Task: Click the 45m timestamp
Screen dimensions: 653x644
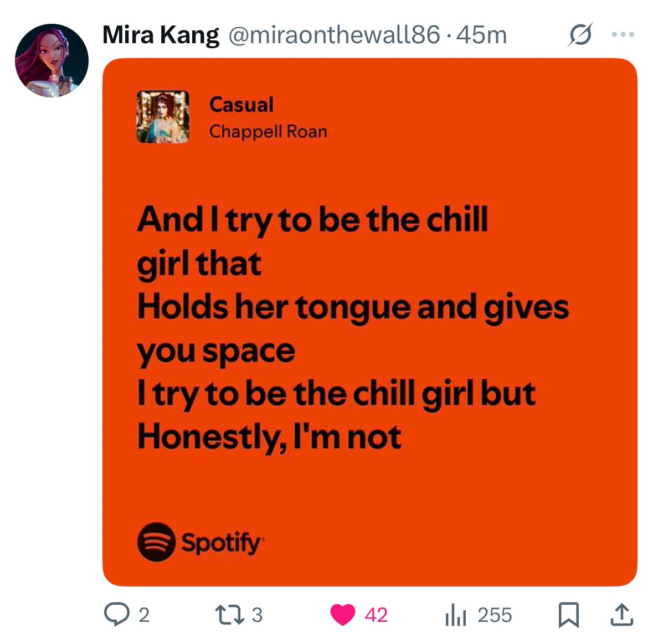Action: point(481,34)
